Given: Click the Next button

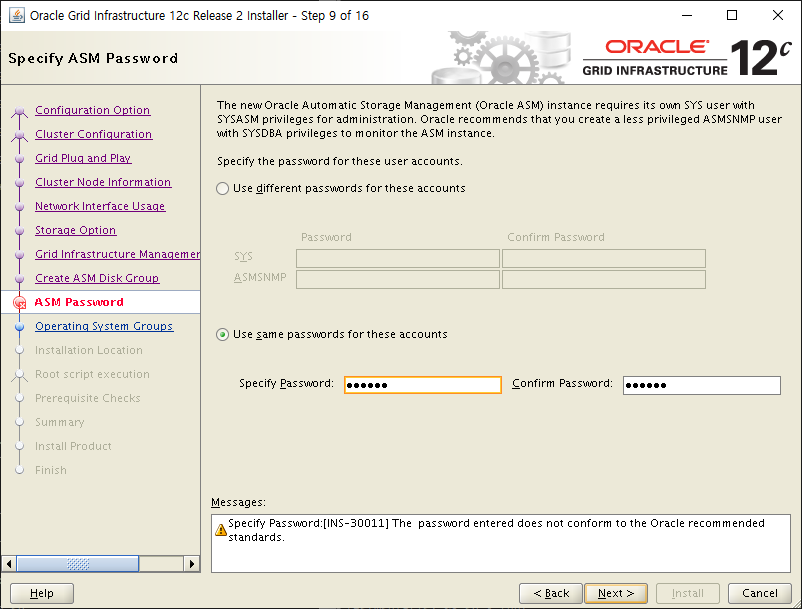Looking at the screenshot, I should (616, 593).
